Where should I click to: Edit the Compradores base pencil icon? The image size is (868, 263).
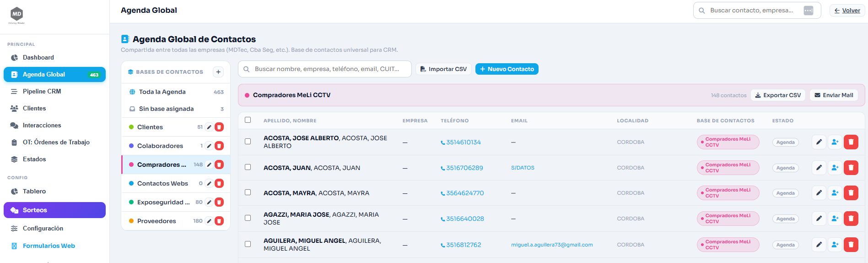point(209,164)
